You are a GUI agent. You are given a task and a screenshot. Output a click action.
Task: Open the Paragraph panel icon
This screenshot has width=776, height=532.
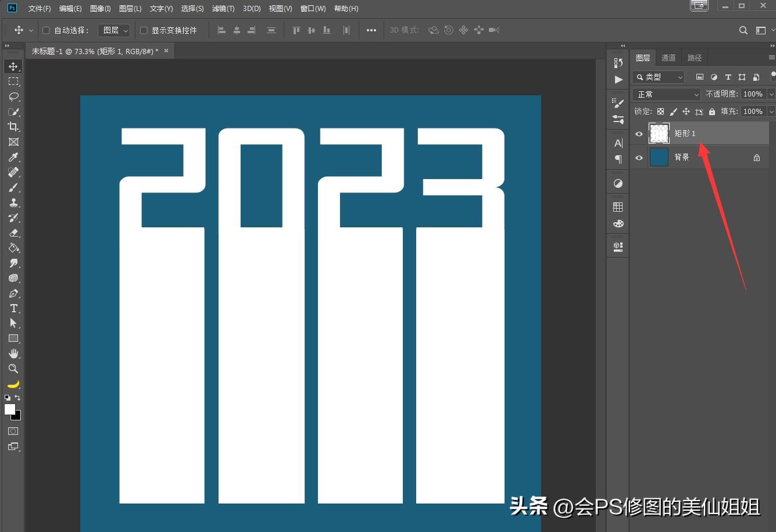(x=618, y=159)
